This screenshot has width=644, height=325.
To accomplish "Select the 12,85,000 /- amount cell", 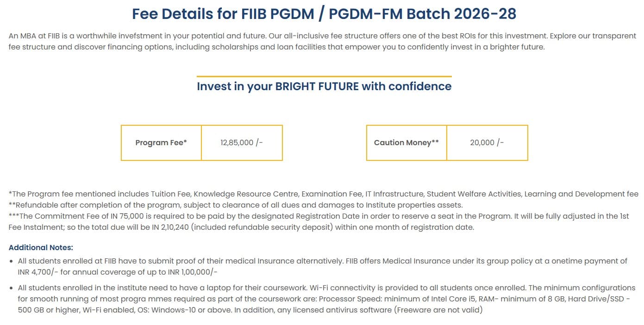I will (x=242, y=143).
